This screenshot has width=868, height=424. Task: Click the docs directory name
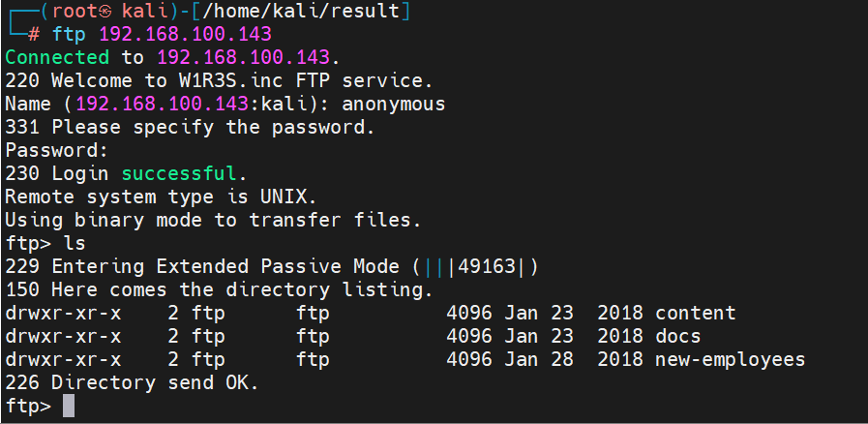pos(677,336)
